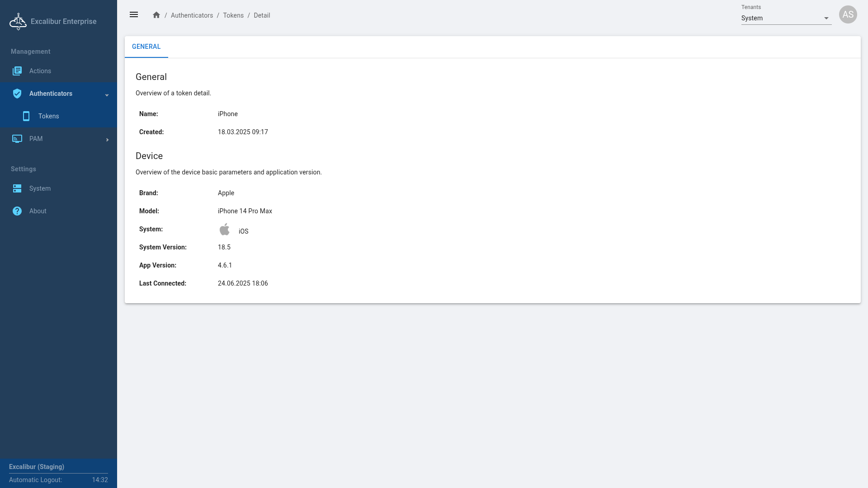Screen dimensions: 868x488
Task: Click the home breadcrumb icon
Action: tap(156, 15)
